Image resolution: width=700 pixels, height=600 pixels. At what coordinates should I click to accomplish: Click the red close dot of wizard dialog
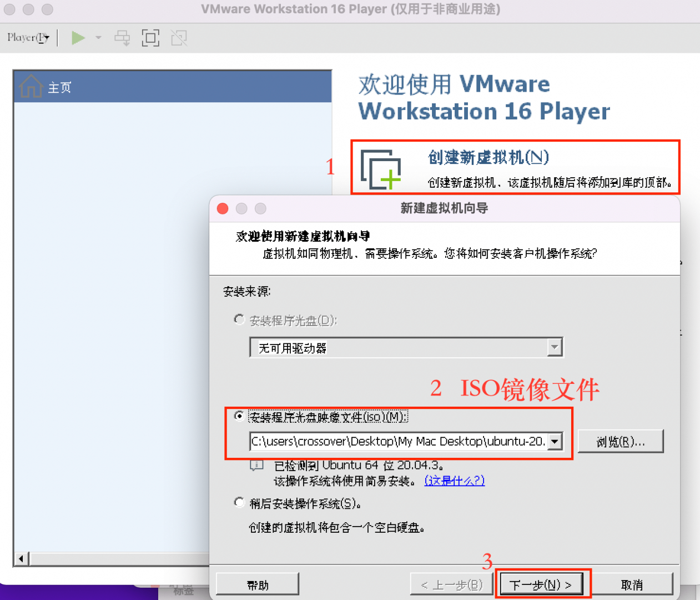pyautogui.click(x=222, y=209)
